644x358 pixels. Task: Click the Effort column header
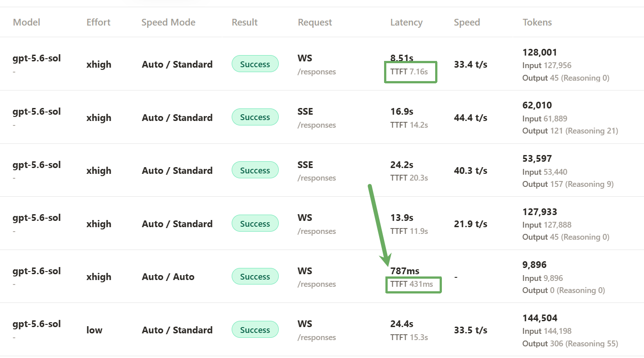[99, 22]
